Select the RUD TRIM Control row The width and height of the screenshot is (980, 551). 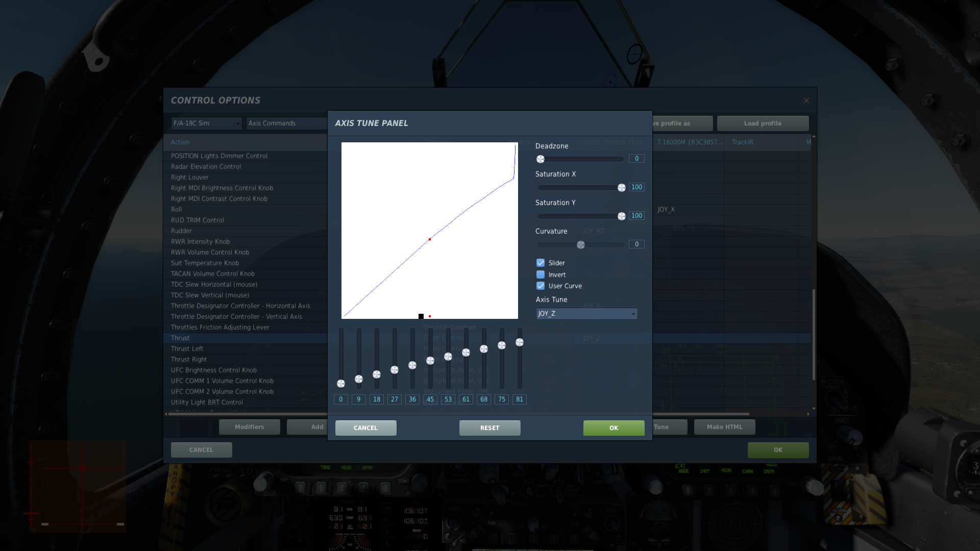245,220
